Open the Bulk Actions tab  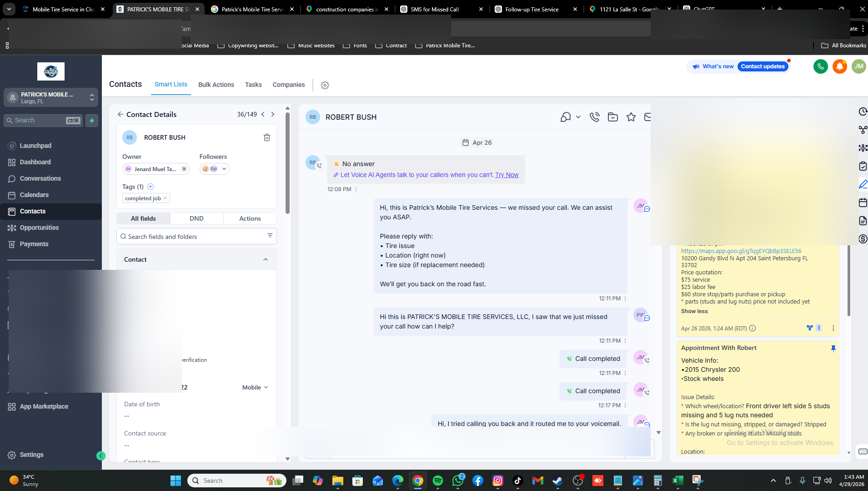click(x=216, y=85)
